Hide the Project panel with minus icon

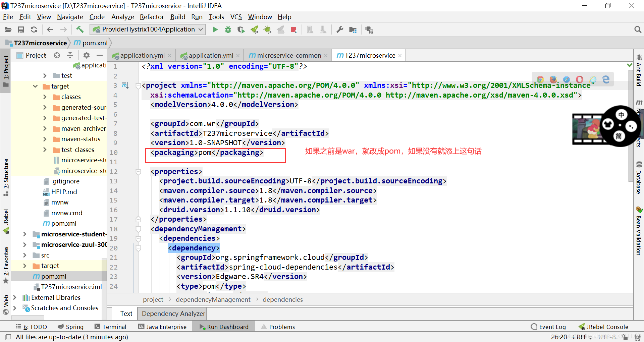[100, 55]
